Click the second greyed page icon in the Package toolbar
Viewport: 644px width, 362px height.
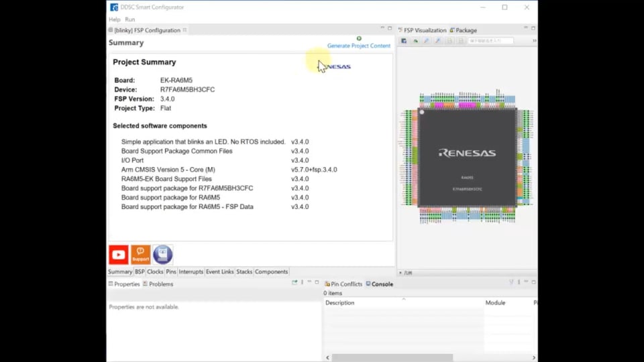[460, 41]
